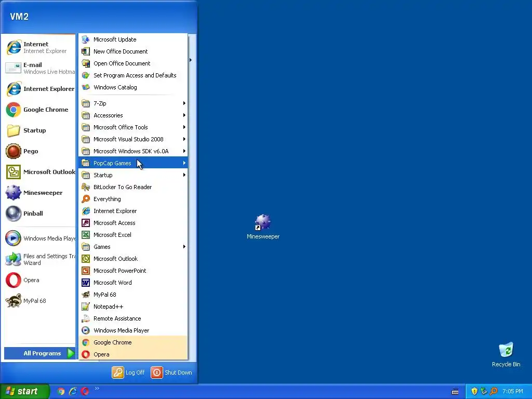Open the Accessories program folder

[132, 115]
